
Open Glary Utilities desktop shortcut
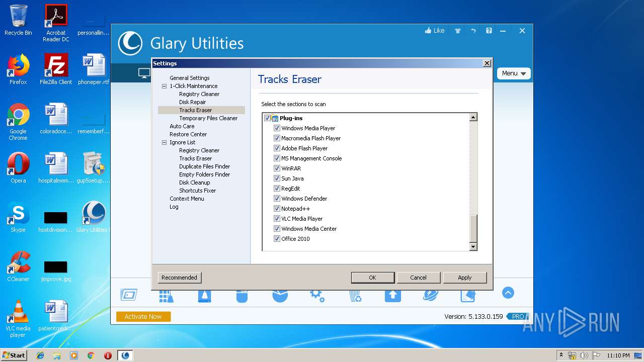tap(94, 217)
